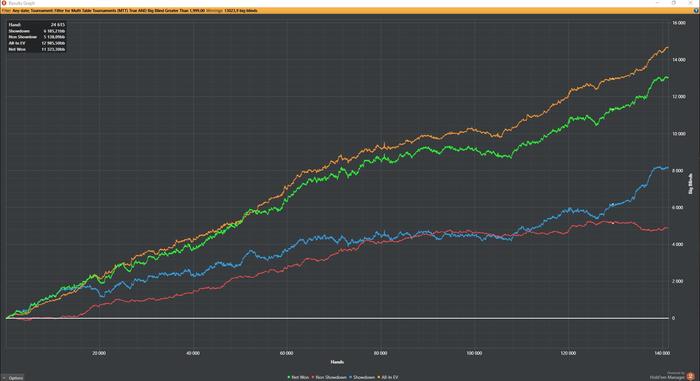Click the 140,000 x-axis label
Image resolution: width=700 pixels, height=381 pixels.
[x=662, y=353]
